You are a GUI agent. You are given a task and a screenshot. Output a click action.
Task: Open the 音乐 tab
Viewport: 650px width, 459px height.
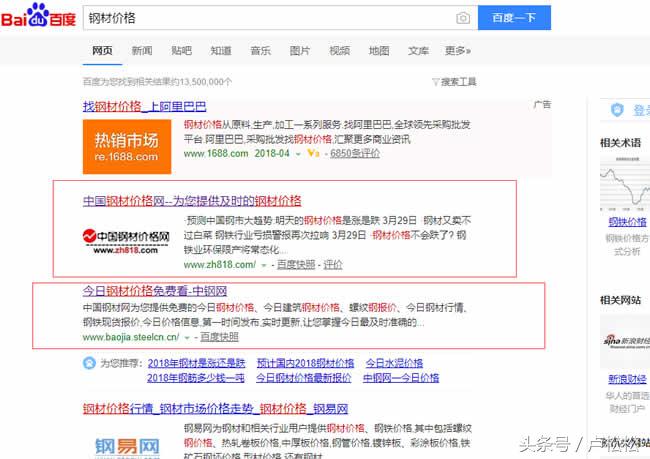[x=260, y=51]
